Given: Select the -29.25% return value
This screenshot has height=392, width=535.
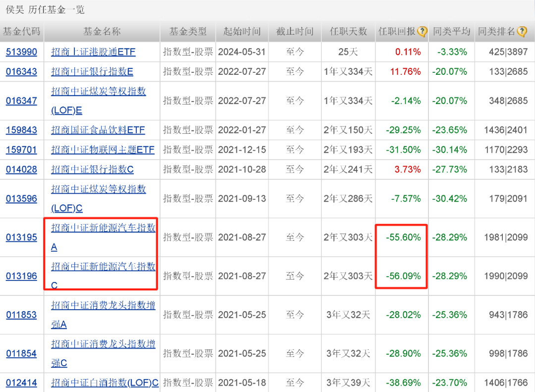Looking at the screenshot, I should pyautogui.click(x=403, y=130).
